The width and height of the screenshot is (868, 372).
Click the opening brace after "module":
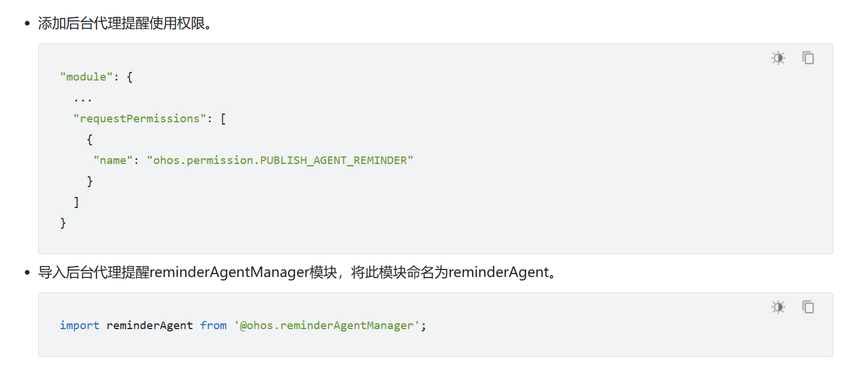(x=130, y=77)
